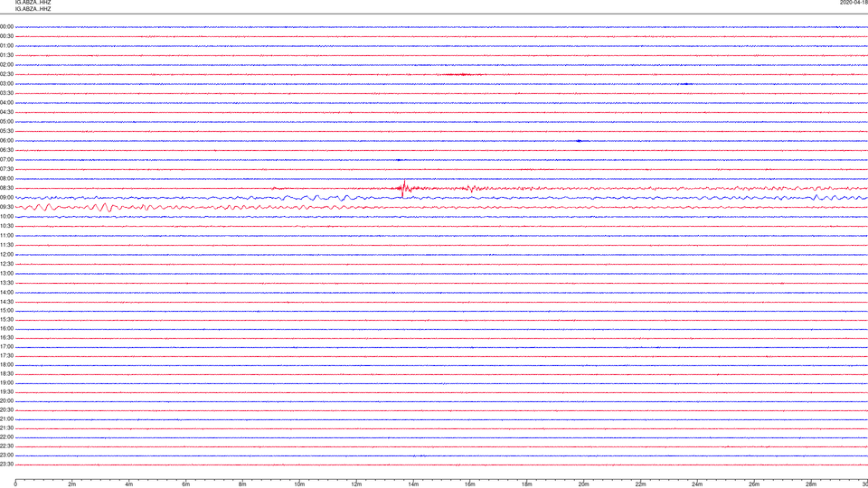Select the 23:00 row label
The width and height of the screenshot is (868, 488).
point(6,455)
